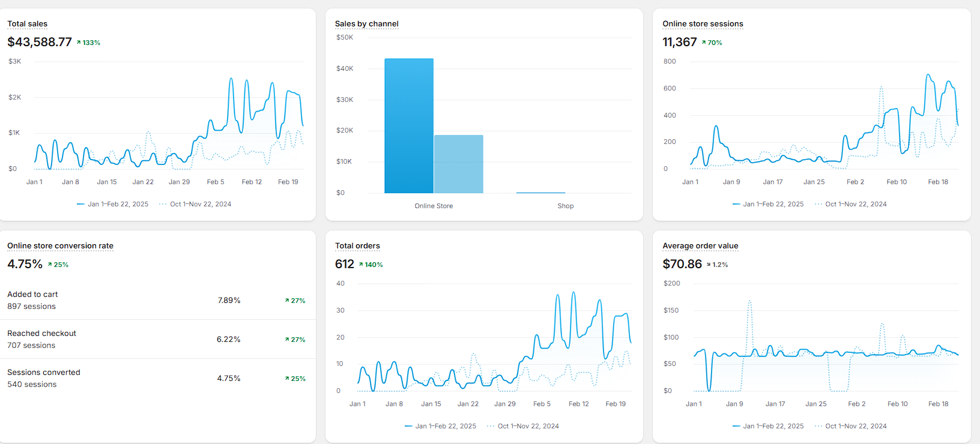Click Oct 1–Nov 22, 2024 legend in Average order value
980x444 pixels.
851,426
